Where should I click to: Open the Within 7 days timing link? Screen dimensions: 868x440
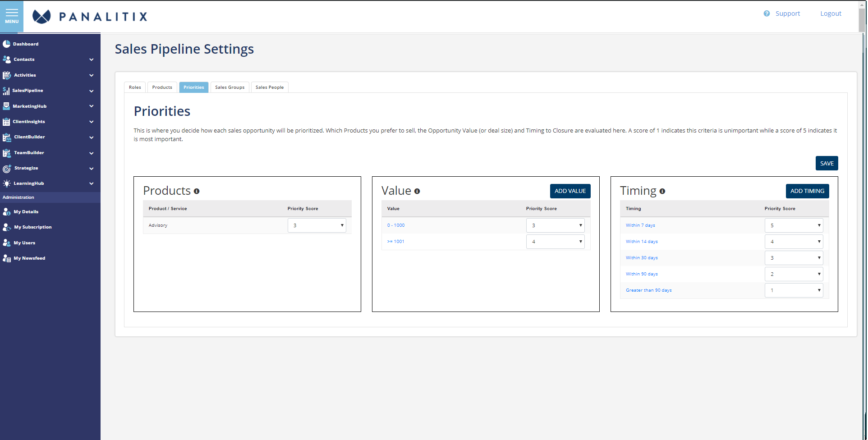[640, 225]
